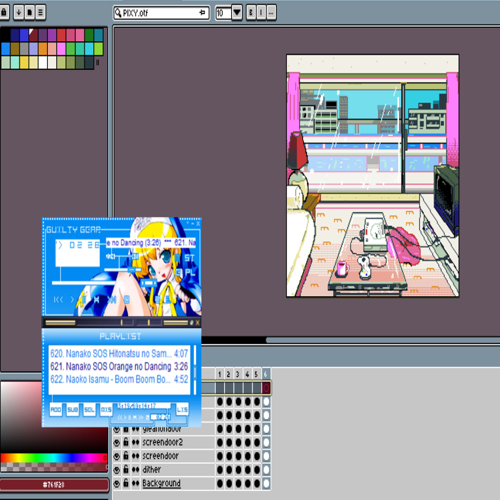Screen dimensions: 500x500
Task: Toggle the bold B text button
Action: pos(251,13)
